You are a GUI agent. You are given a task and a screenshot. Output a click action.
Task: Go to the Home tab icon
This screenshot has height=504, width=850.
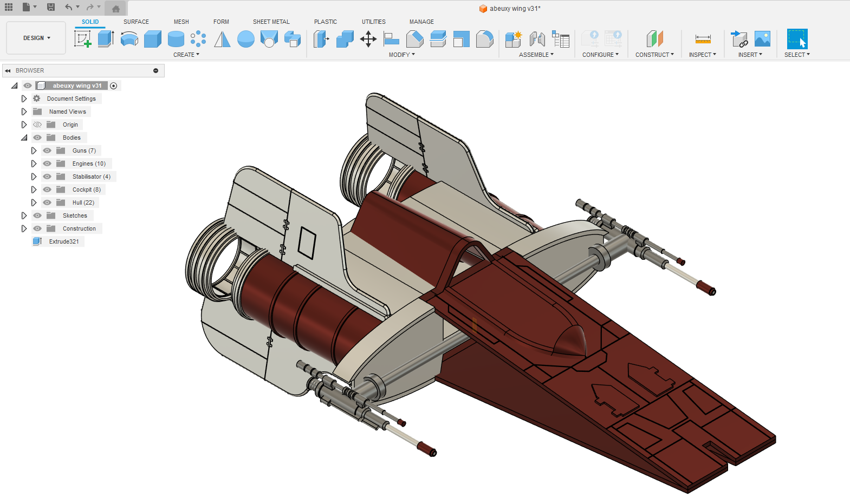click(x=116, y=8)
